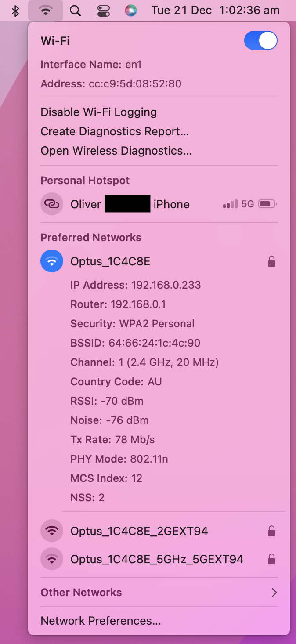Select Disable Wi-Fi Logging

[x=99, y=112]
